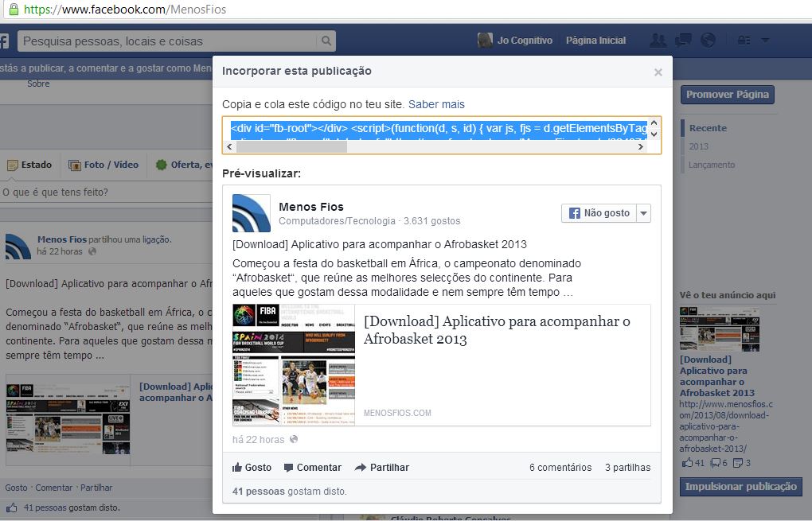Open 3 partilhas in the preview
This screenshot has width=812, height=521.
coord(627,468)
